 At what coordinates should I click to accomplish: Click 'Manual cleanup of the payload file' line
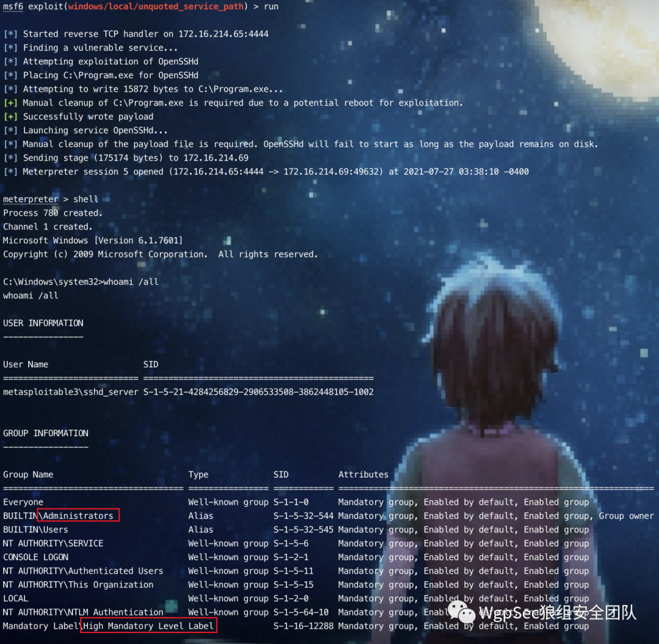(x=300, y=145)
